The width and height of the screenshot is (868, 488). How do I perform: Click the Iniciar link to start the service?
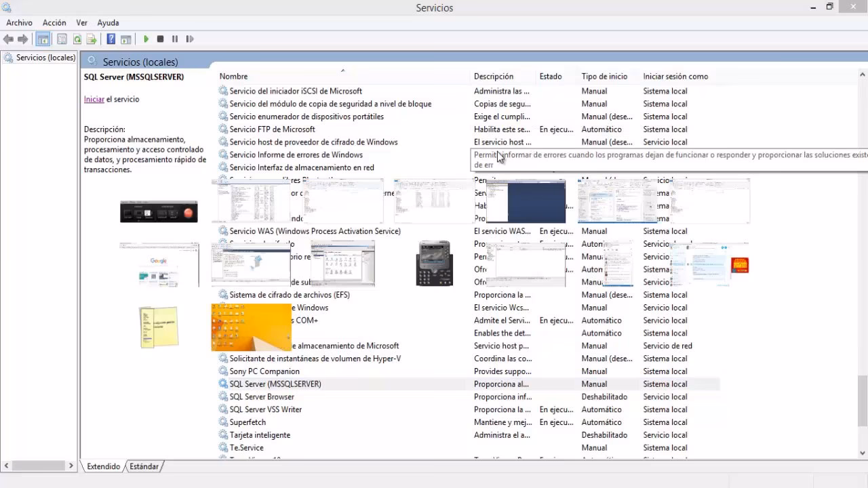(x=94, y=99)
